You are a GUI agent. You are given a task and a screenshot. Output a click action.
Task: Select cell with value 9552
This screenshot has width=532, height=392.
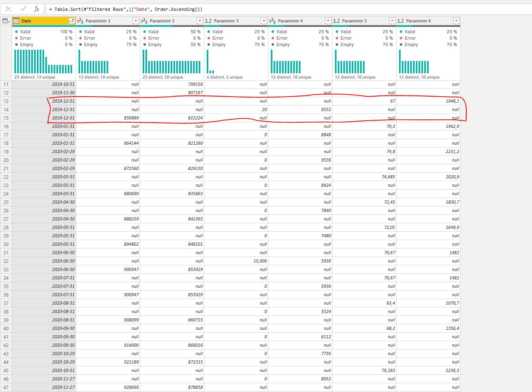pyautogui.click(x=300, y=109)
